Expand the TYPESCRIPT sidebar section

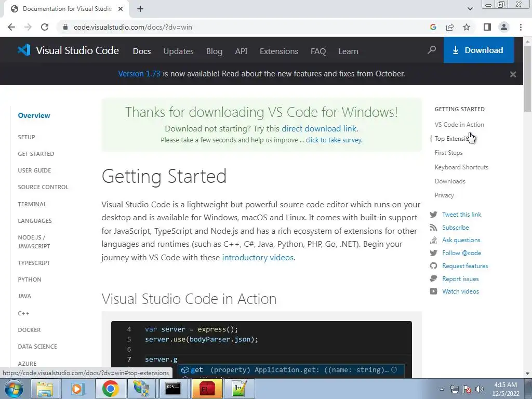coord(34,263)
